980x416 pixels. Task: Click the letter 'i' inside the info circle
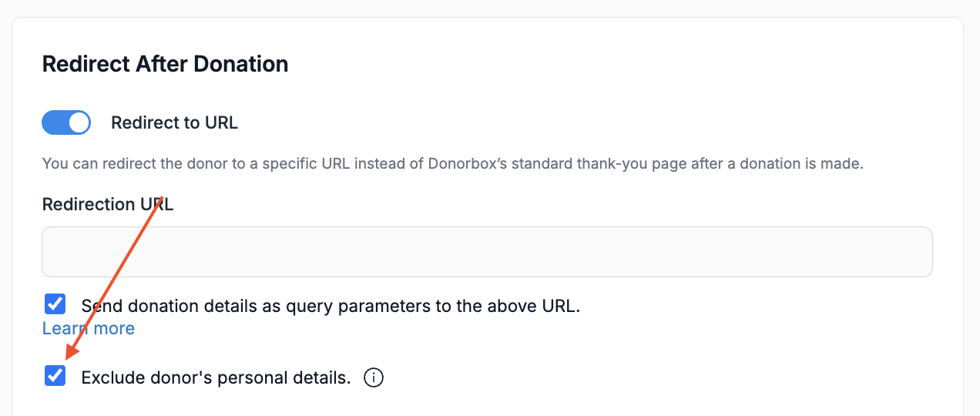(x=373, y=378)
